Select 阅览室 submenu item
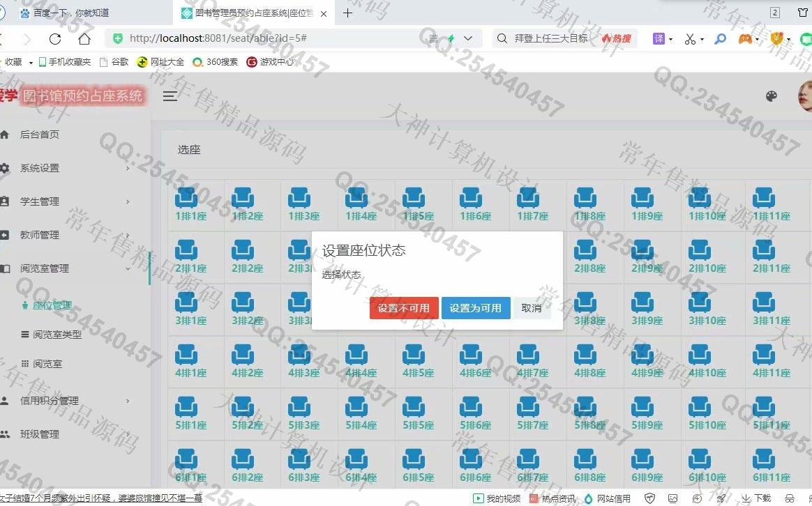812x506 pixels. click(x=47, y=364)
